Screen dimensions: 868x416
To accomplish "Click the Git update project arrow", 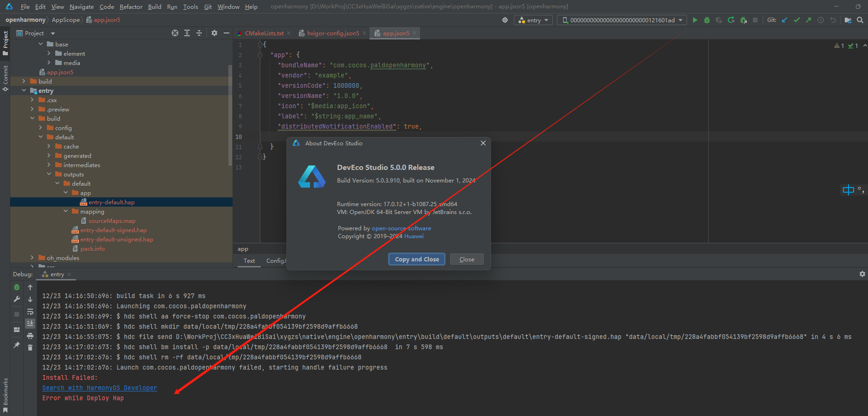I will (784, 20).
